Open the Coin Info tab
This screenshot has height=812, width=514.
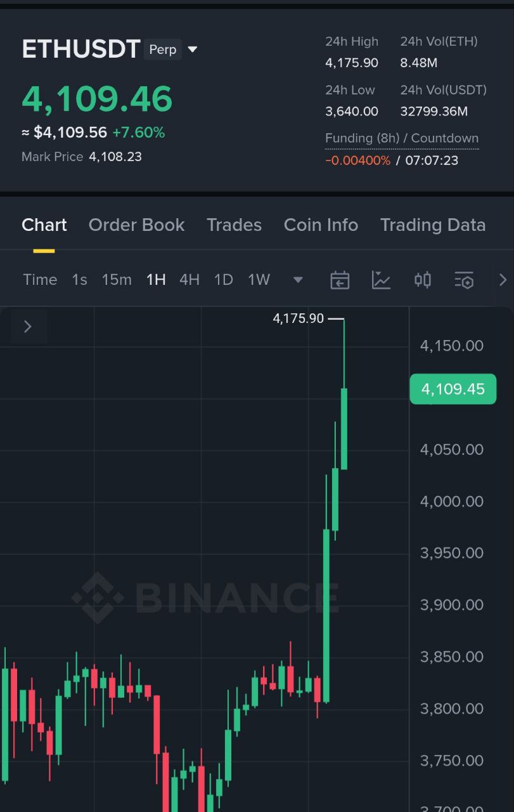tap(321, 225)
